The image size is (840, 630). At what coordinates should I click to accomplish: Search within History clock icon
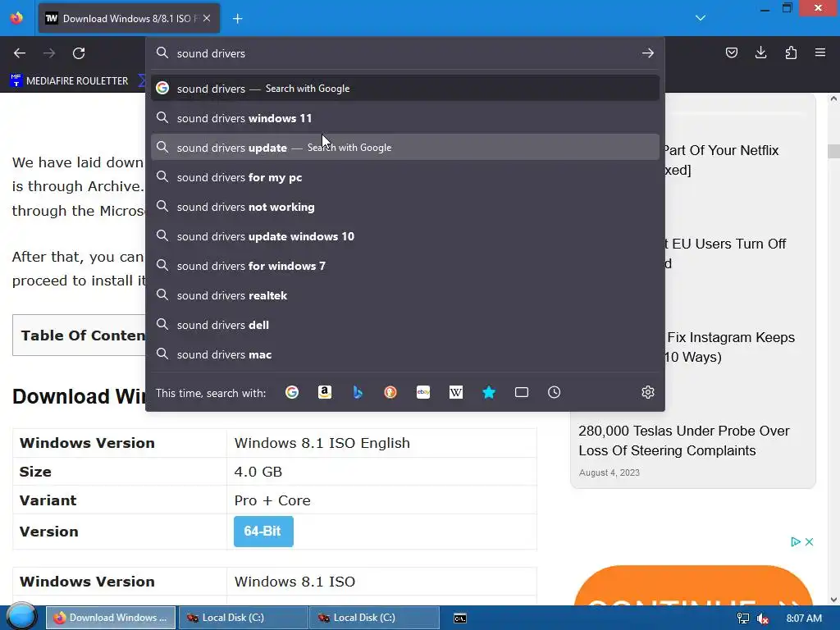pyautogui.click(x=554, y=392)
